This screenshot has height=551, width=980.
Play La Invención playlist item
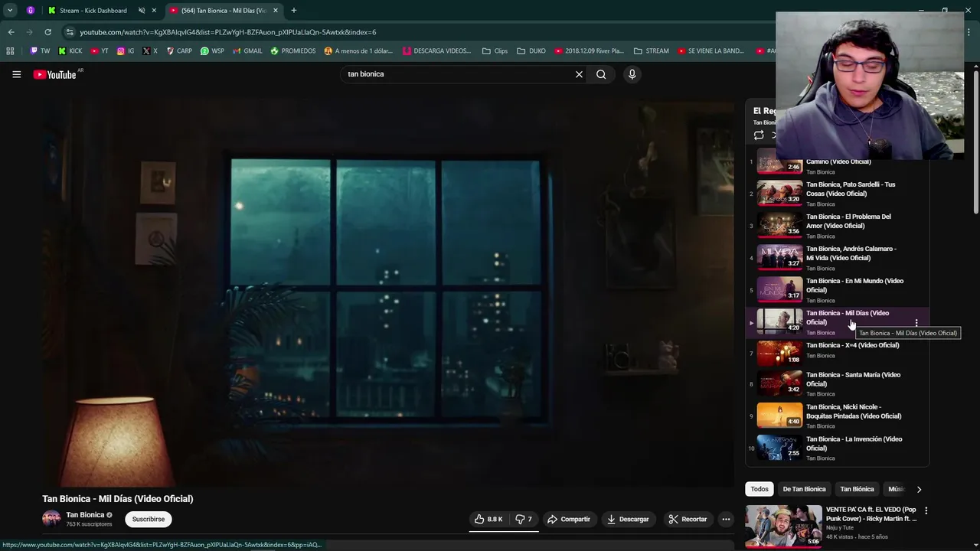coord(838,448)
